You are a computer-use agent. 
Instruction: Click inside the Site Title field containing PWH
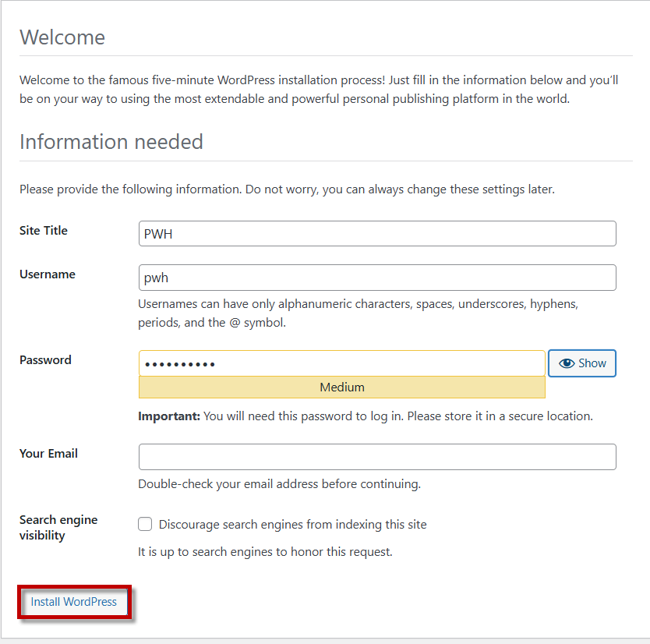point(377,234)
